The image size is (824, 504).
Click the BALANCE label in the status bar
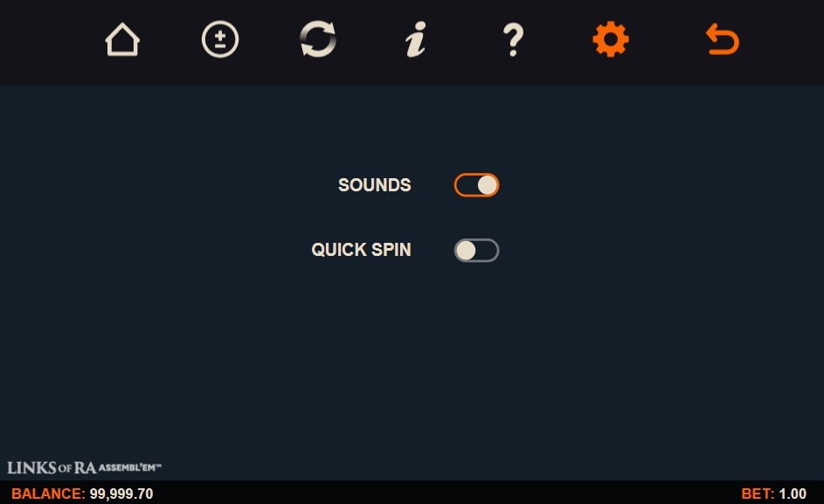48,494
